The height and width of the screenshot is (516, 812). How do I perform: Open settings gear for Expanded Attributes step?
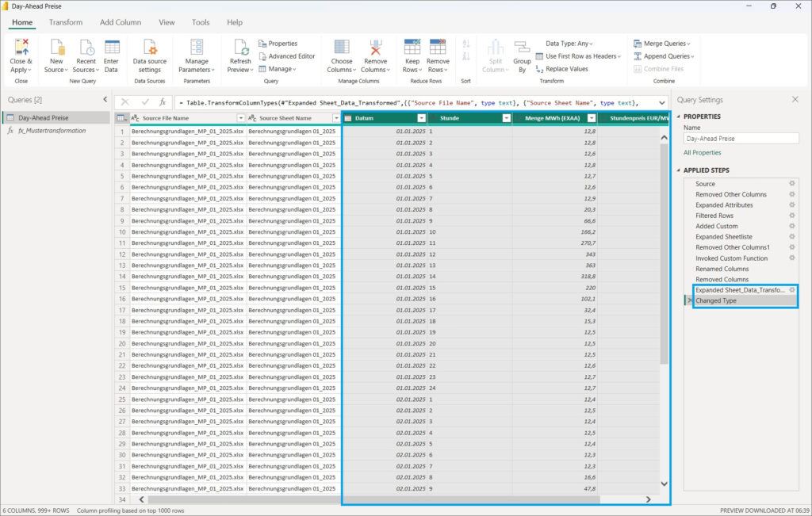(x=792, y=205)
